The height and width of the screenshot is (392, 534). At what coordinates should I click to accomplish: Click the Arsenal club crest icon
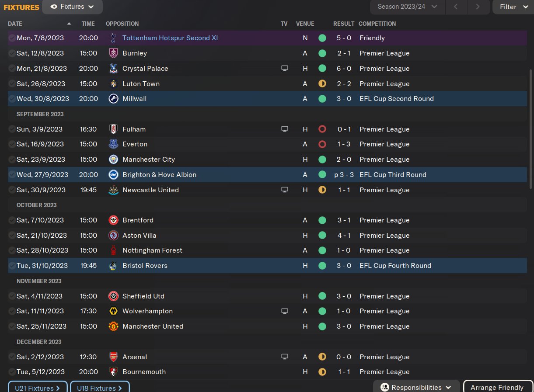[113, 357]
